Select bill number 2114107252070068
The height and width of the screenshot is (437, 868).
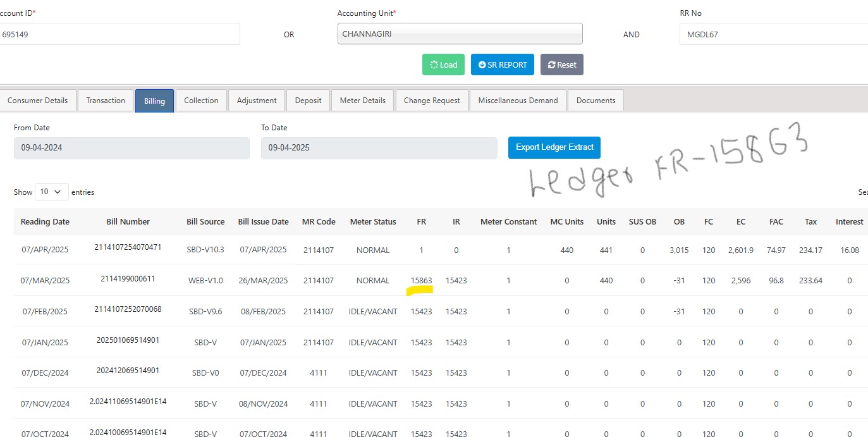click(128, 309)
